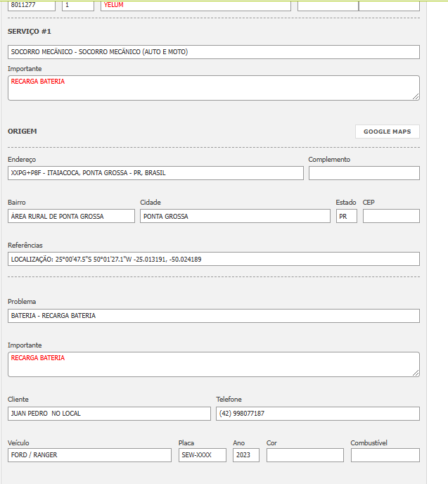Click the Ano field showing 2023

pyautogui.click(x=245, y=455)
